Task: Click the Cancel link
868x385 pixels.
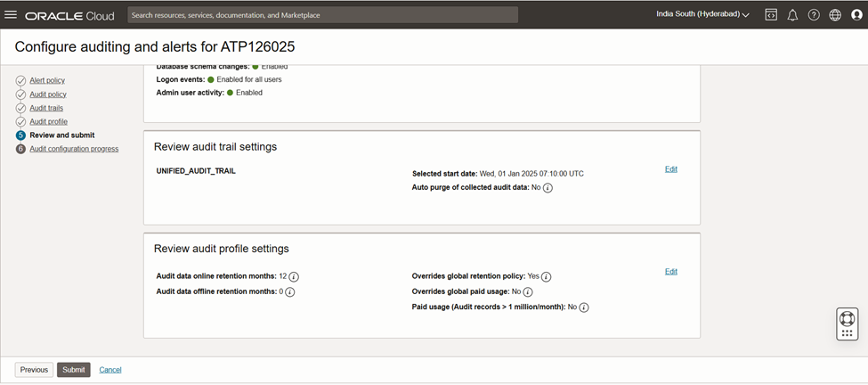Action: pos(110,370)
